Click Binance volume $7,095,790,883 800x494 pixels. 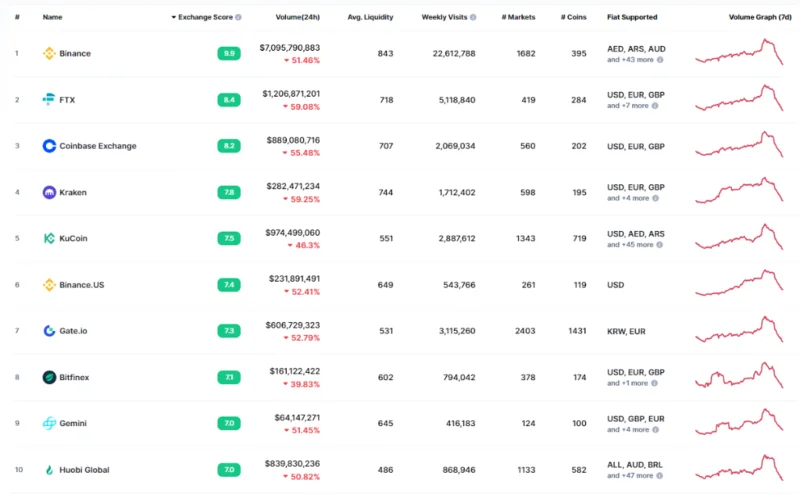(290, 47)
